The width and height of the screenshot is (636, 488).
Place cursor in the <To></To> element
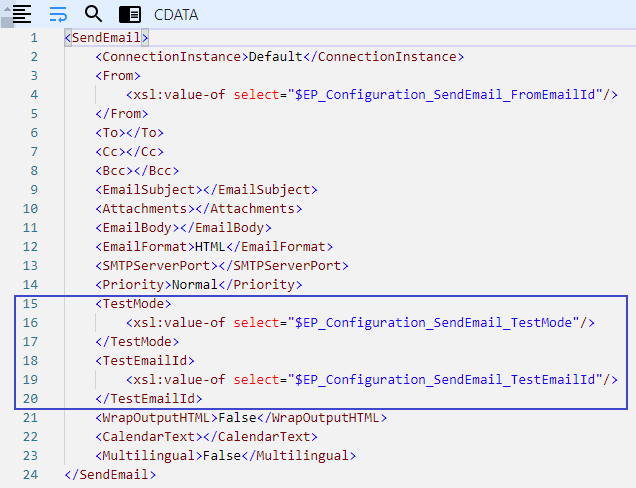click(129, 133)
